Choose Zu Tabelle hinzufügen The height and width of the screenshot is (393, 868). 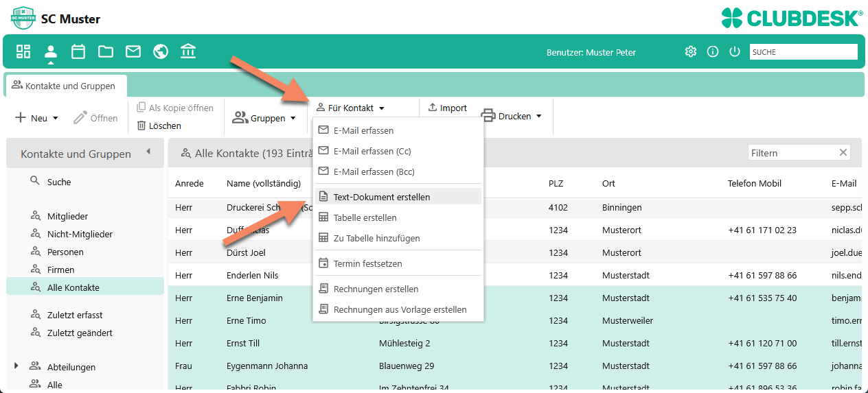pyautogui.click(x=398, y=238)
